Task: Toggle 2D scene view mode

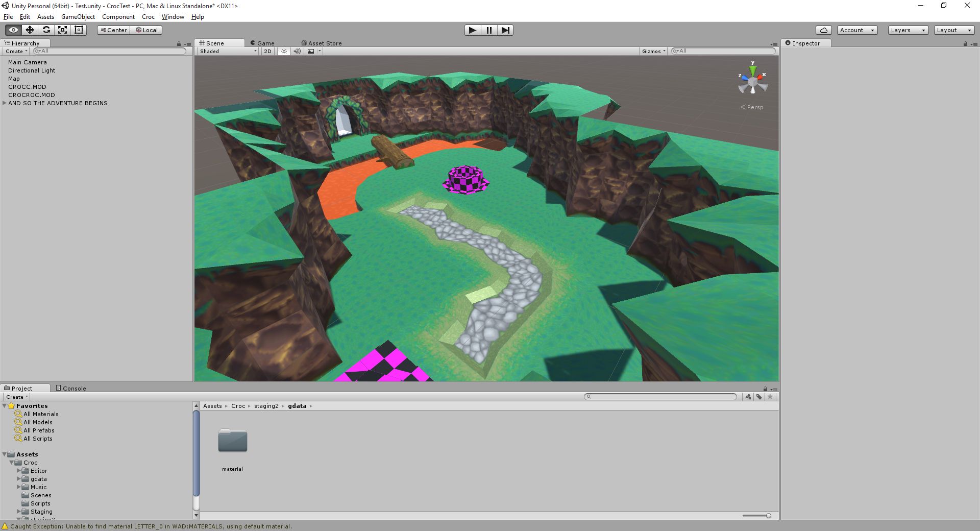Action: coord(267,51)
